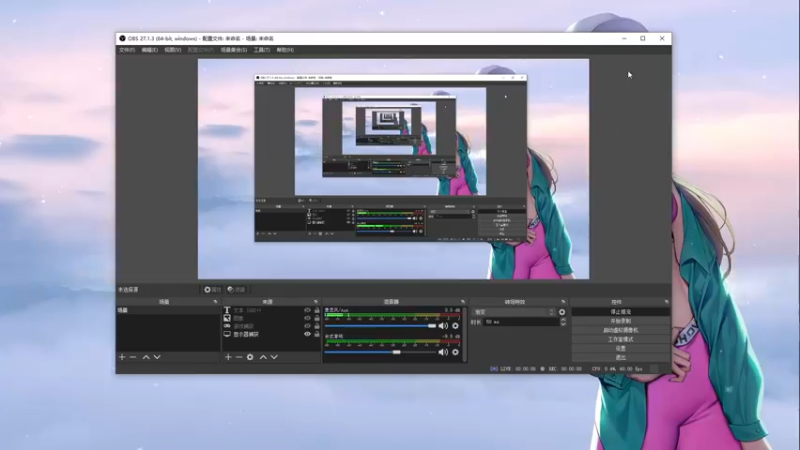Pop out the 控件 Controls dock

666,302
